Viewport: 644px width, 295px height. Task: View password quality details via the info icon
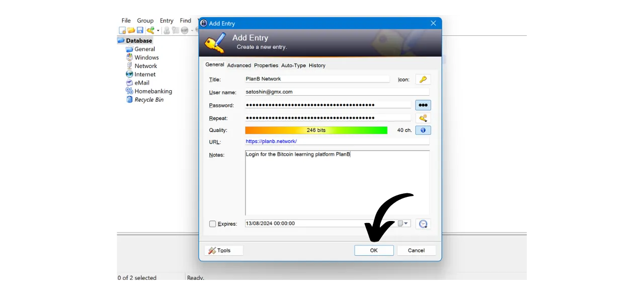point(423,130)
